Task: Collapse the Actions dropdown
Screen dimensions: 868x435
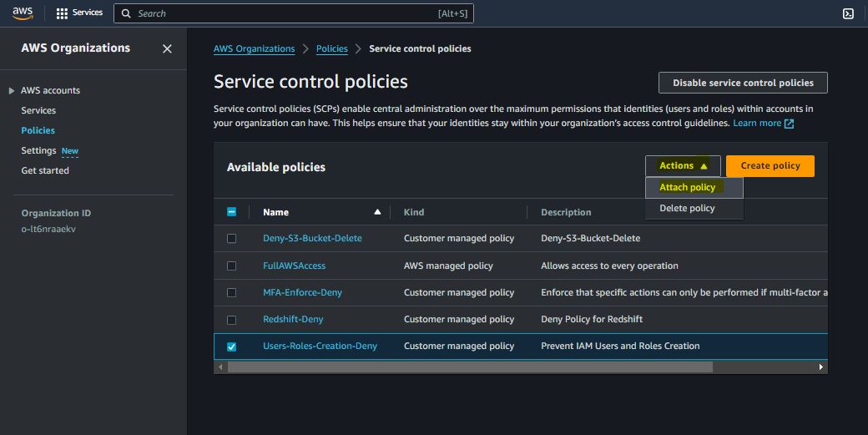Action: (683, 166)
